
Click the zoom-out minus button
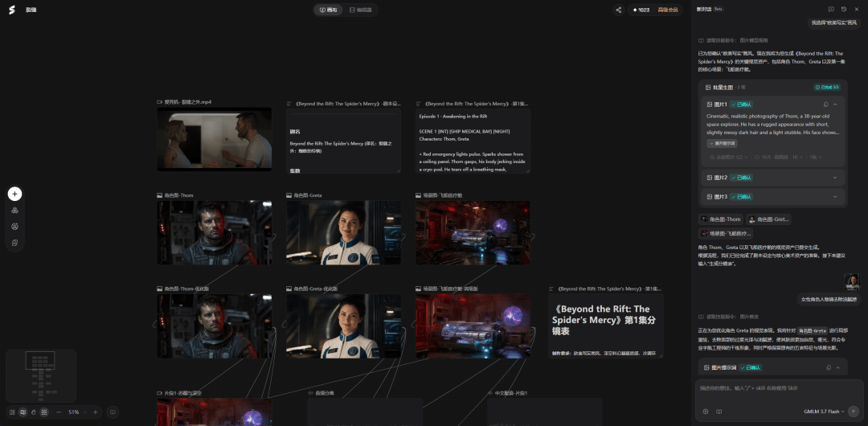pyautogui.click(x=59, y=412)
